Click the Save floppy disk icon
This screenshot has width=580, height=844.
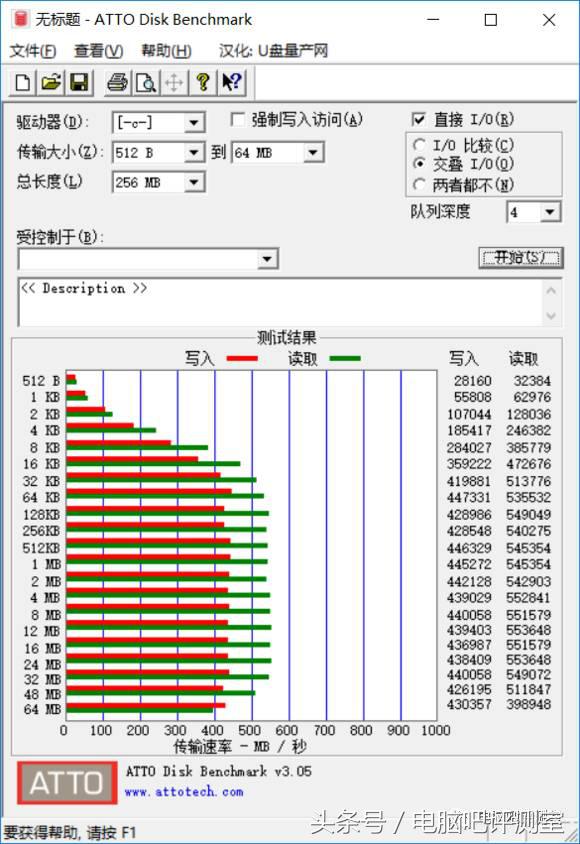coord(79,82)
